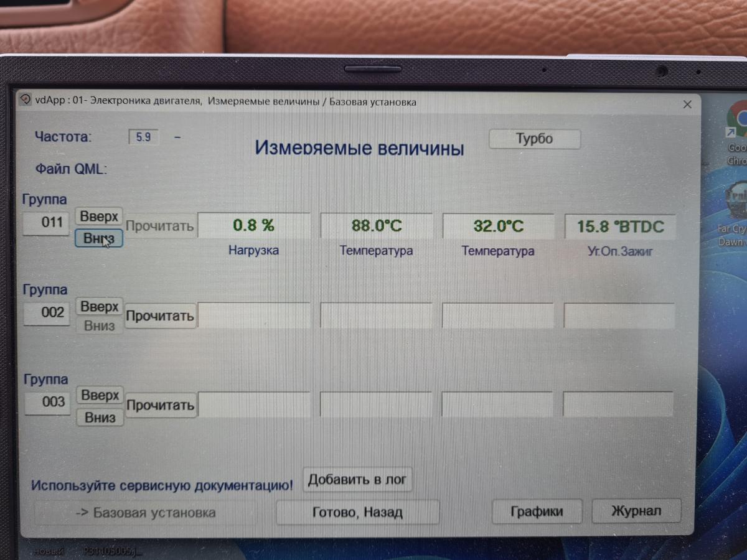
Task: Close the vdApp measurement window
Action: 687,105
